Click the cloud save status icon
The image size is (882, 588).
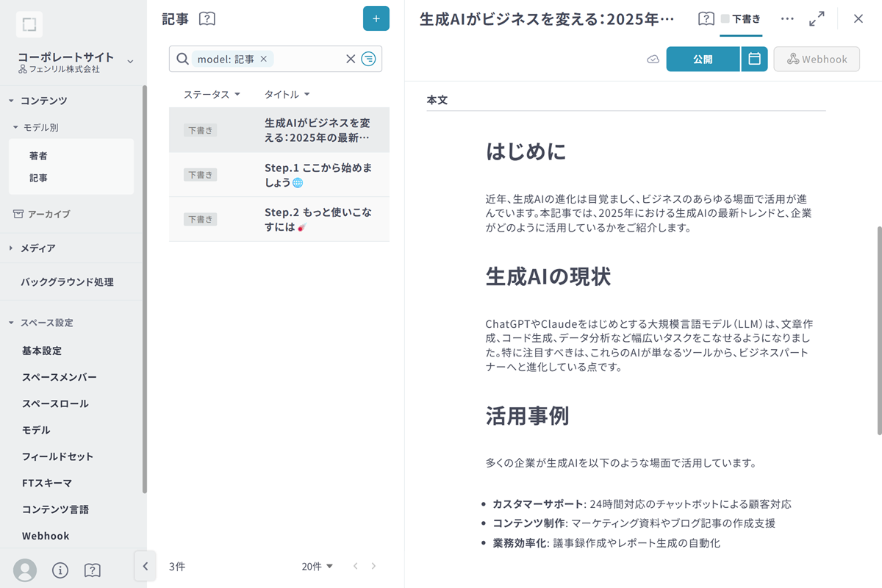click(653, 59)
